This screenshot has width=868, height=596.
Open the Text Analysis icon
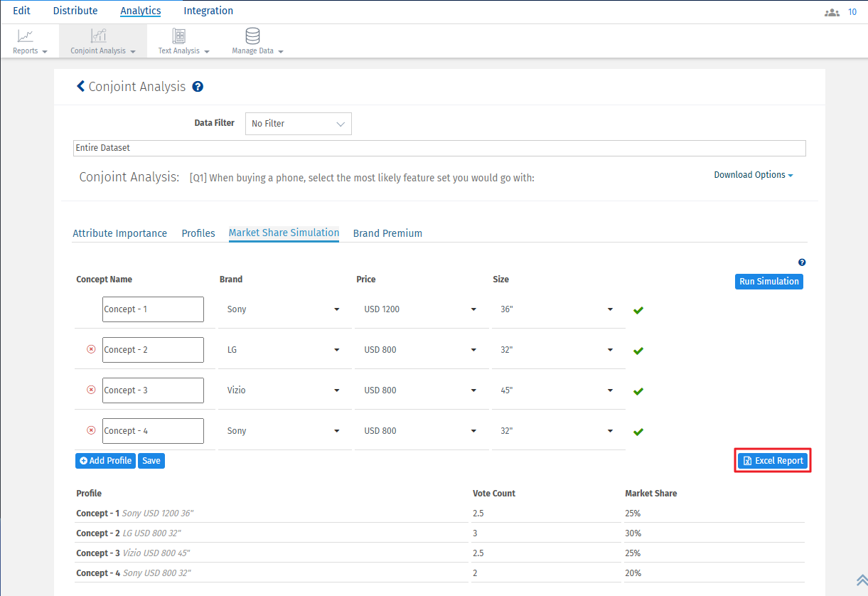click(x=179, y=36)
